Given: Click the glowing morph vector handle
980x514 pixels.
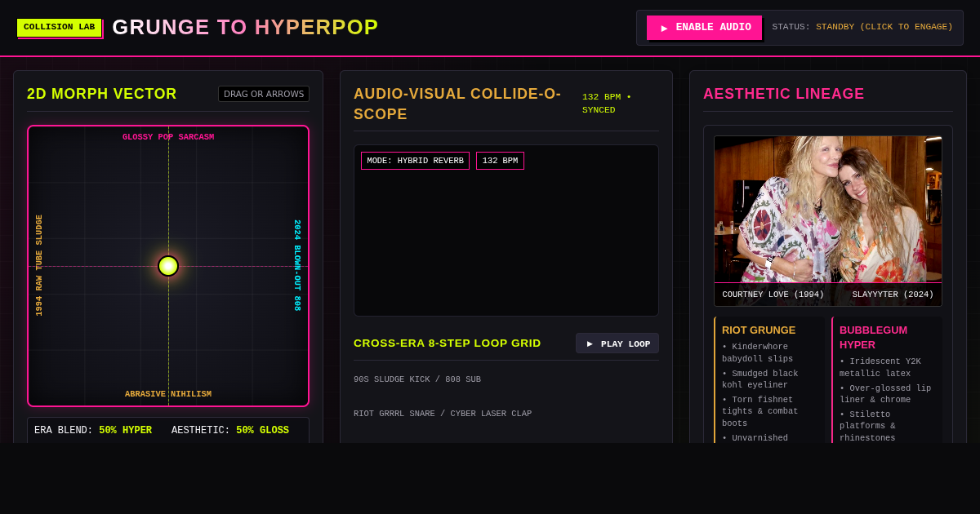Looking at the screenshot, I should tap(168, 266).
